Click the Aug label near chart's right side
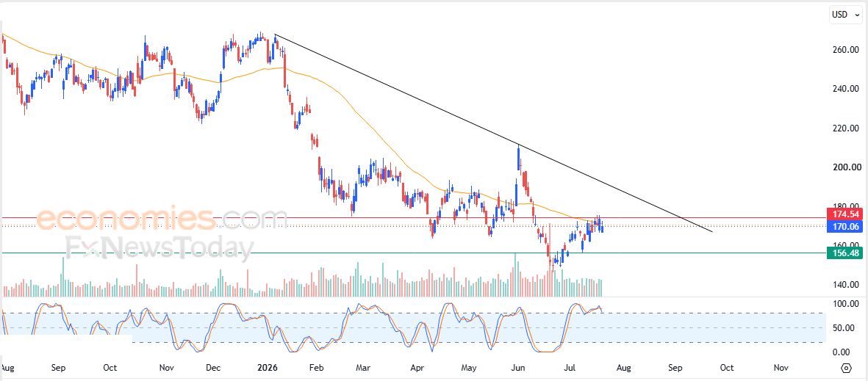 (624, 367)
